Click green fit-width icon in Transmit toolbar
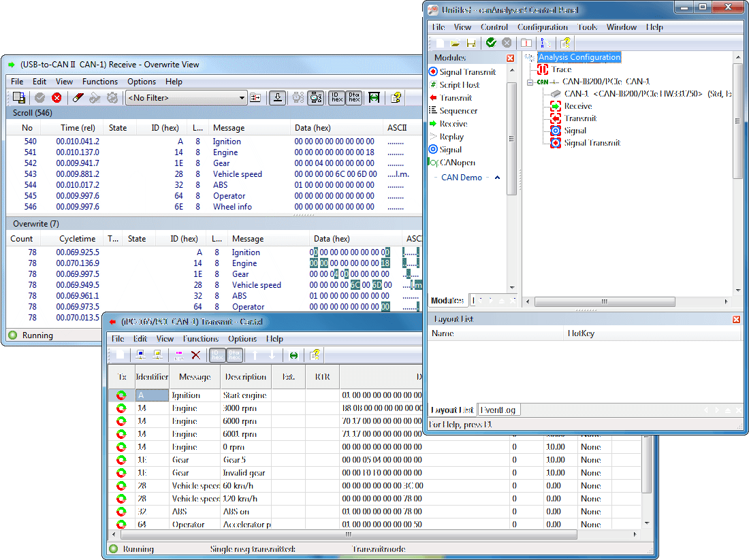Viewport: 749px width, 560px height. (x=293, y=355)
